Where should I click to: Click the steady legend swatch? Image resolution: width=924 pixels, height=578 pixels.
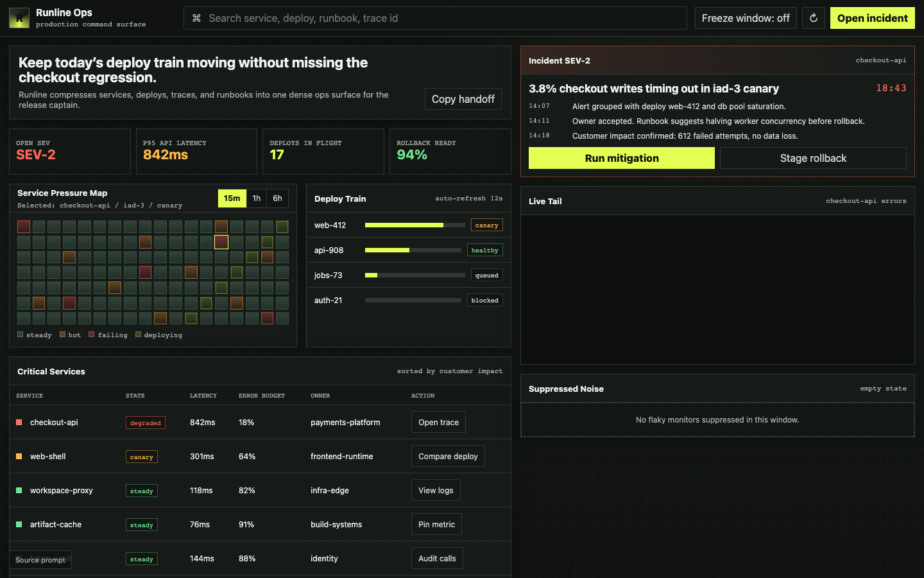[x=21, y=335]
